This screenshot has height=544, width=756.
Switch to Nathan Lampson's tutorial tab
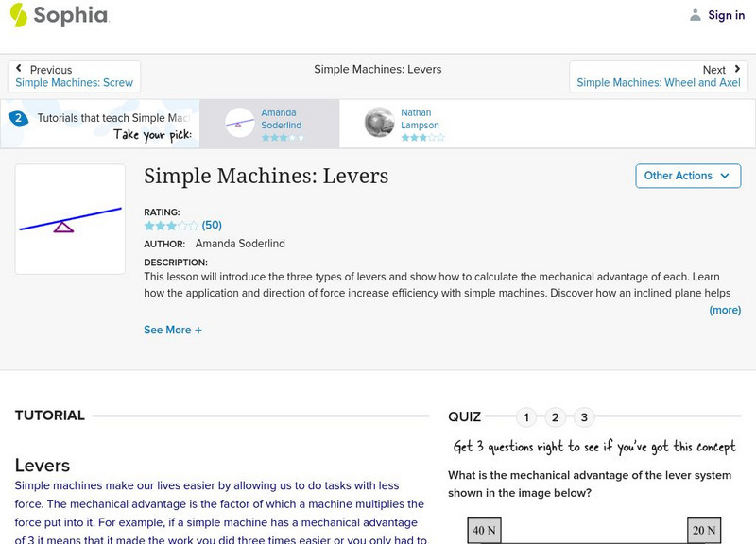[x=416, y=123]
